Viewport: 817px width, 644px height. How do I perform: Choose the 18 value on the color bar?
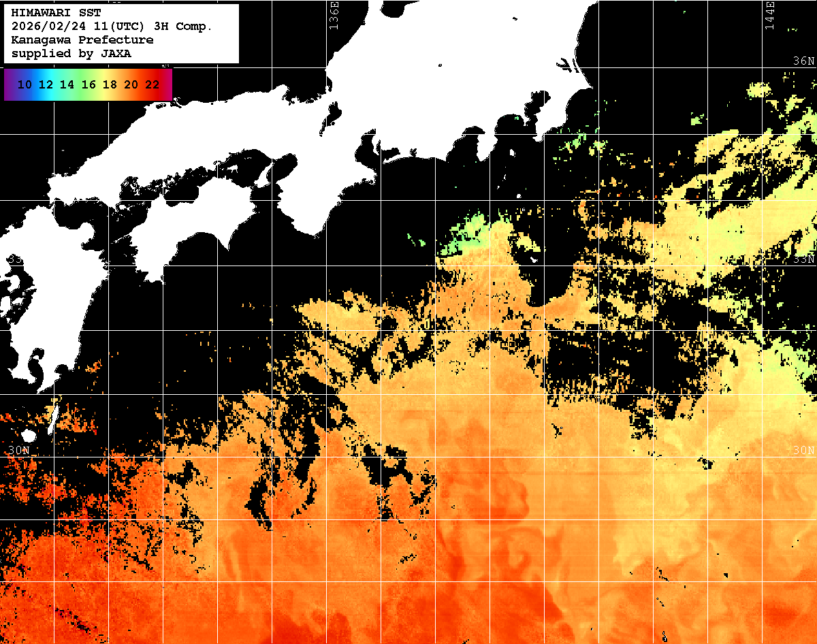110,85
